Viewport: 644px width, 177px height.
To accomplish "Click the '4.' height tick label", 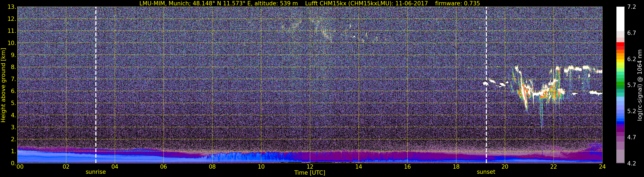I will coord(13,115).
